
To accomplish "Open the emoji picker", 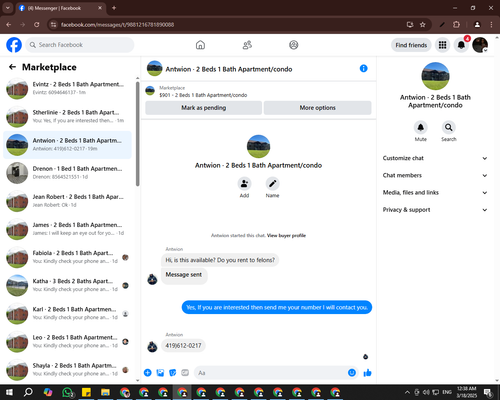I will pyautogui.click(x=352, y=373).
